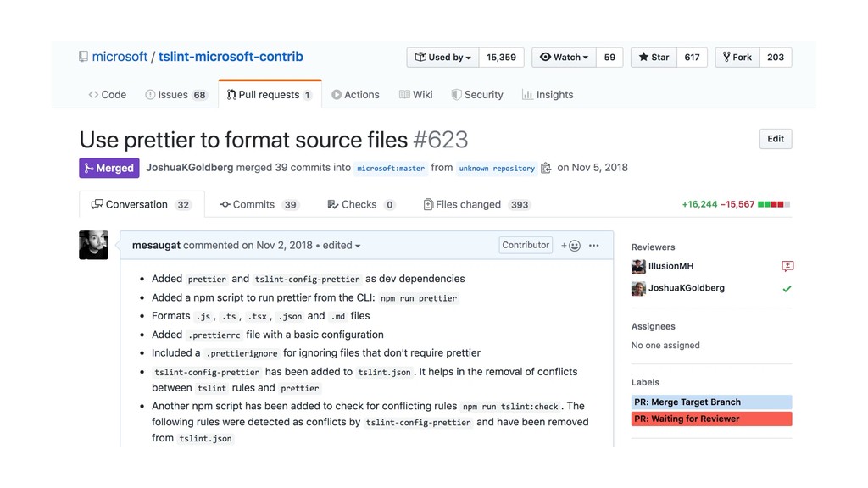
Task: Click the red PR: Waiting for Reviewer label
Action: (x=711, y=419)
